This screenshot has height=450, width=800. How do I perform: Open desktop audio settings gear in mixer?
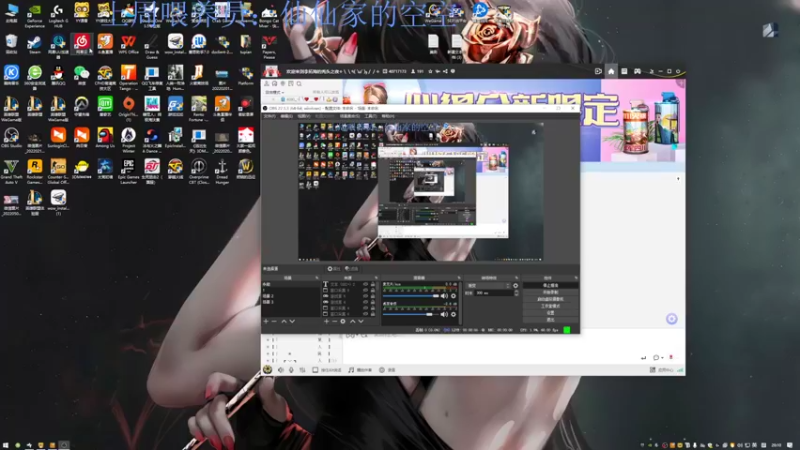click(x=453, y=314)
